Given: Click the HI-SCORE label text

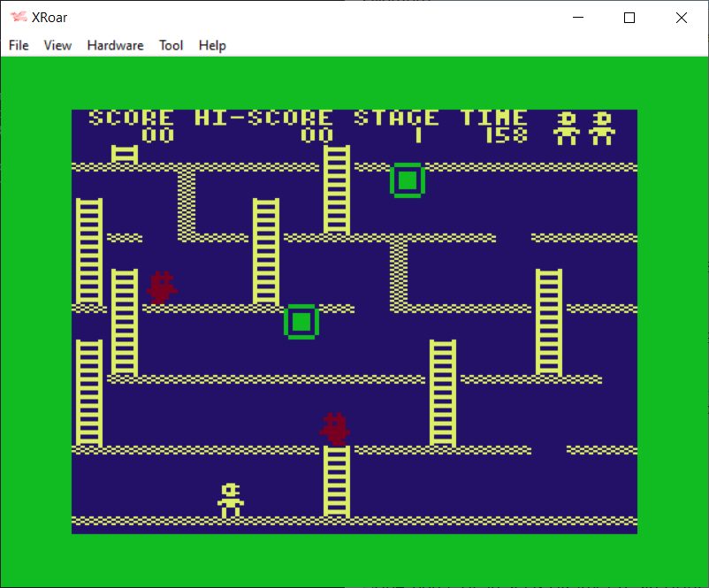Looking at the screenshot, I should (263, 118).
